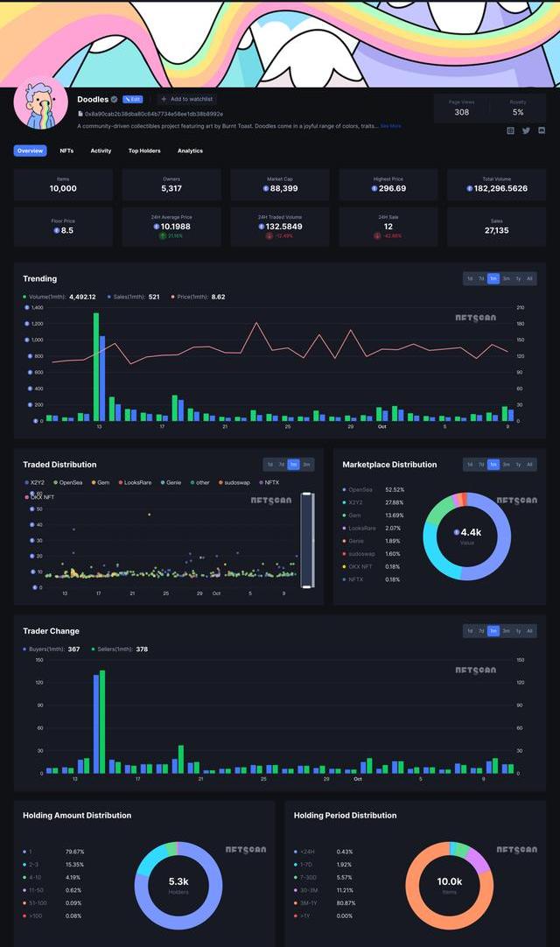Toggle 2-3 holders 15.35% legend entry
The width and height of the screenshot is (560, 947).
pyautogui.click(x=53, y=865)
